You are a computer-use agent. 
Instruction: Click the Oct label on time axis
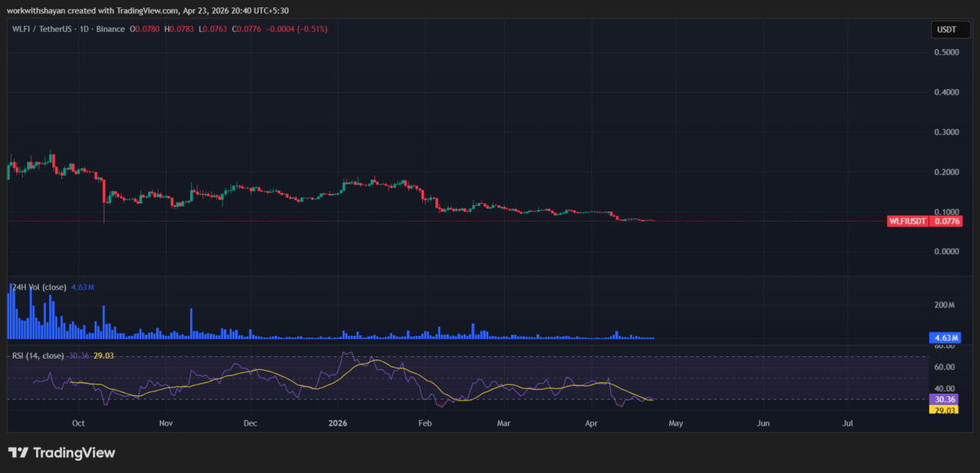coord(78,423)
